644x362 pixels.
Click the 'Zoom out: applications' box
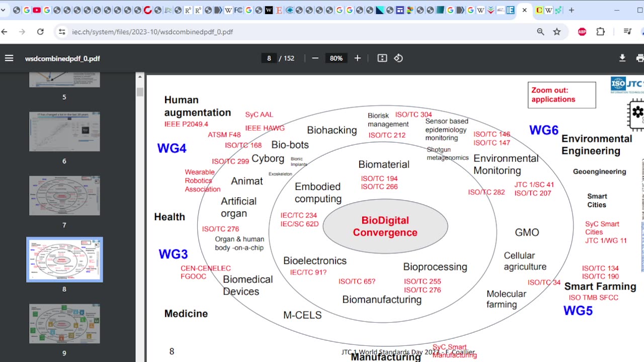pyautogui.click(x=561, y=95)
